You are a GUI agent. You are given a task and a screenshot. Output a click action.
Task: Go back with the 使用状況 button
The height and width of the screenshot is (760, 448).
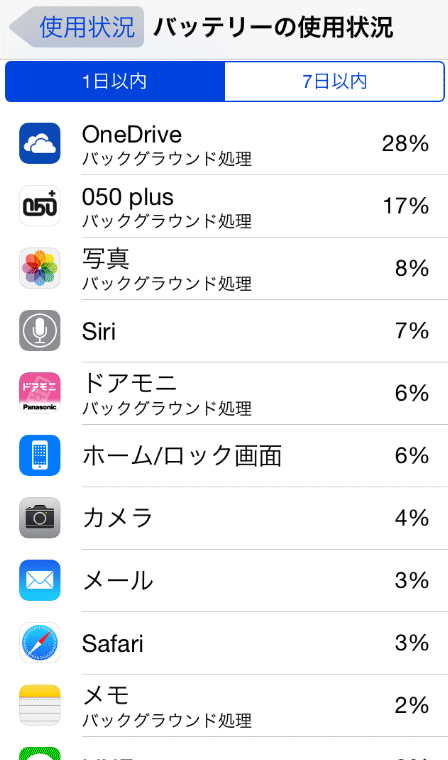point(78,27)
